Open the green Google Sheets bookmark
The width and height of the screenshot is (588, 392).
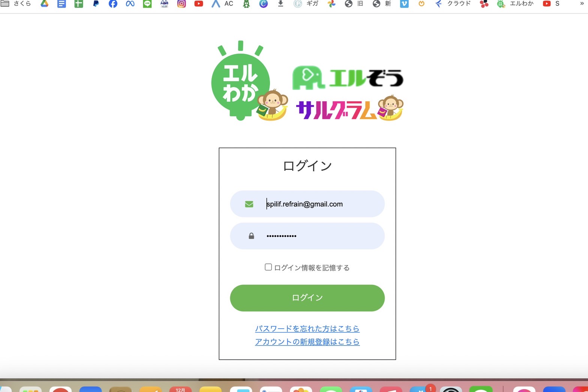tap(79, 4)
